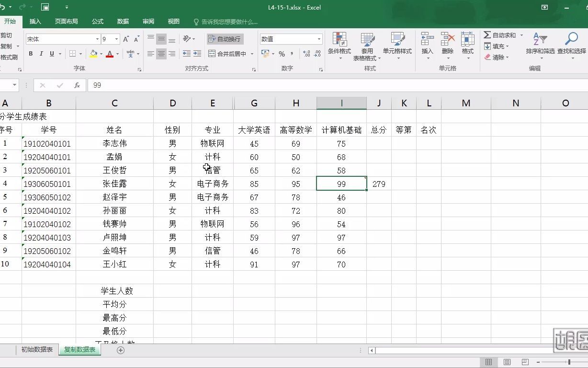Open 单元格样式 cell styles
This screenshot has width=588, height=368.
[397, 46]
